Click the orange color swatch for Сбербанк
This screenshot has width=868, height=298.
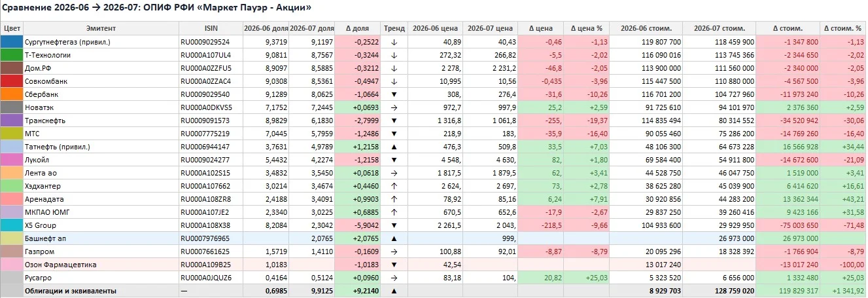click(x=12, y=94)
